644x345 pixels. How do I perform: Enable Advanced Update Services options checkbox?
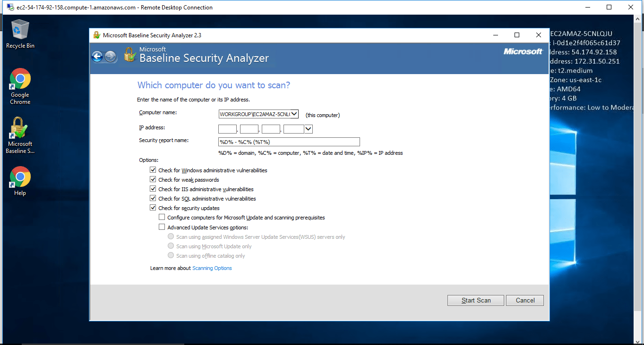[x=162, y=227]
